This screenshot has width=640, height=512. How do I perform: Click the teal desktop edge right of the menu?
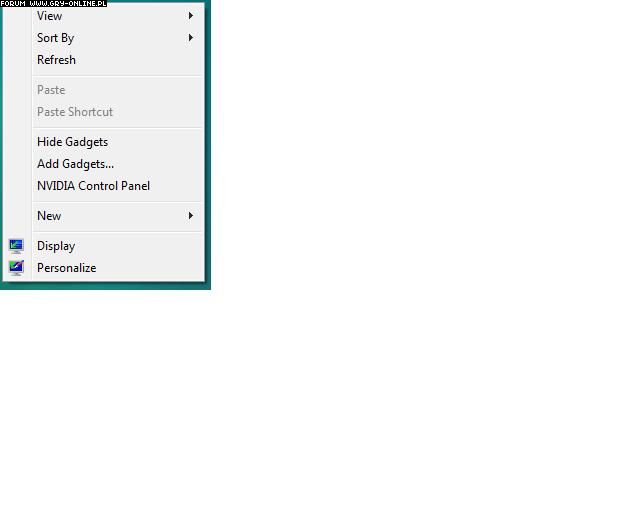pos(208,150)
